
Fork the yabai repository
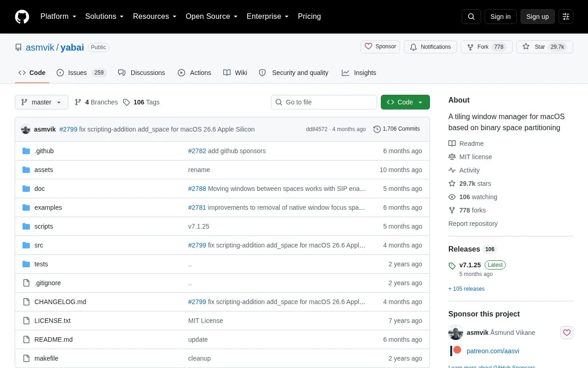point(486,47)
